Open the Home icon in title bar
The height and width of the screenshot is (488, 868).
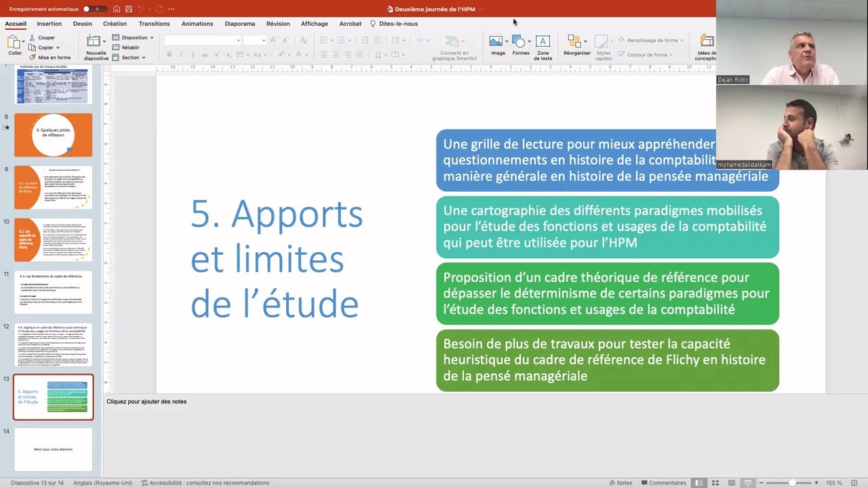[x=117, y=9]
